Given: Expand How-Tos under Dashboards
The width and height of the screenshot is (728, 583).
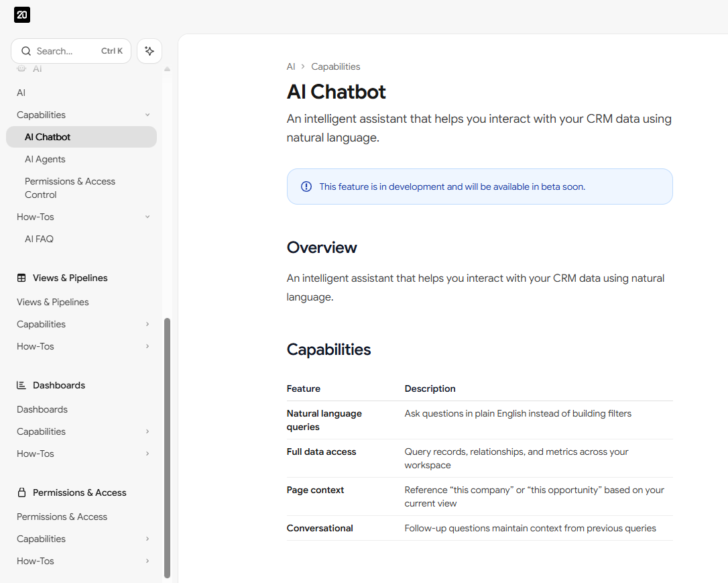Looking at the screenshot, I should 147,454.
